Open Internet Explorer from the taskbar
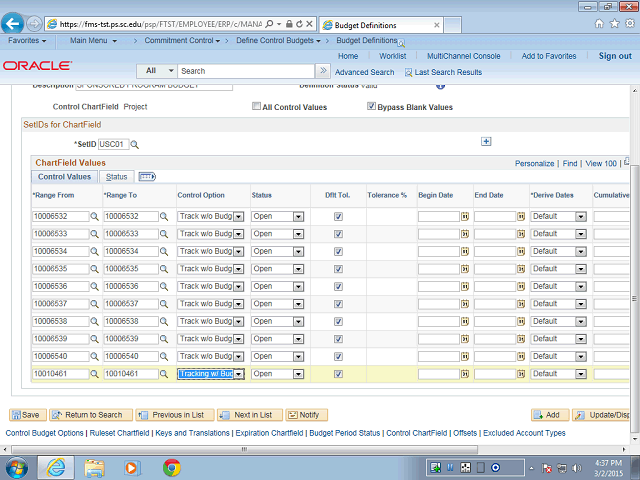The height and width of the screenshot is (480, 640). click(56, 467)
